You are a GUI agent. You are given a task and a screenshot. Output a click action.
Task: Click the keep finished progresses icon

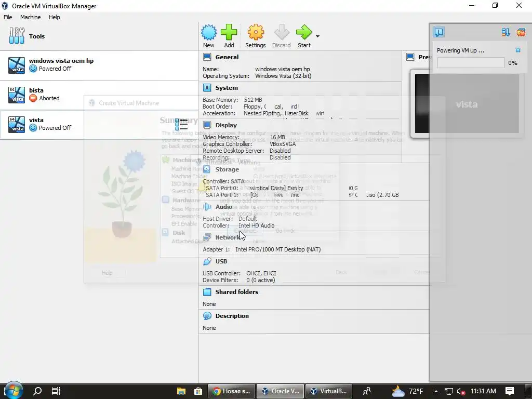506,32
